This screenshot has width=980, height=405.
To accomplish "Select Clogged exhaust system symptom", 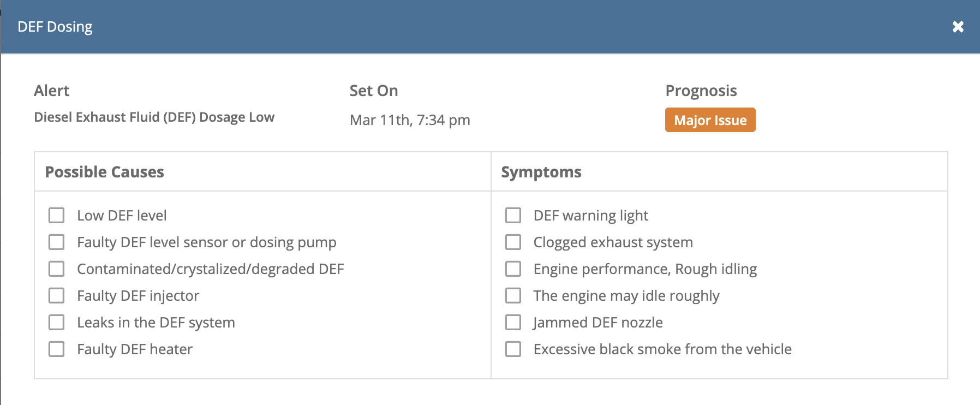I will point(513,242).
